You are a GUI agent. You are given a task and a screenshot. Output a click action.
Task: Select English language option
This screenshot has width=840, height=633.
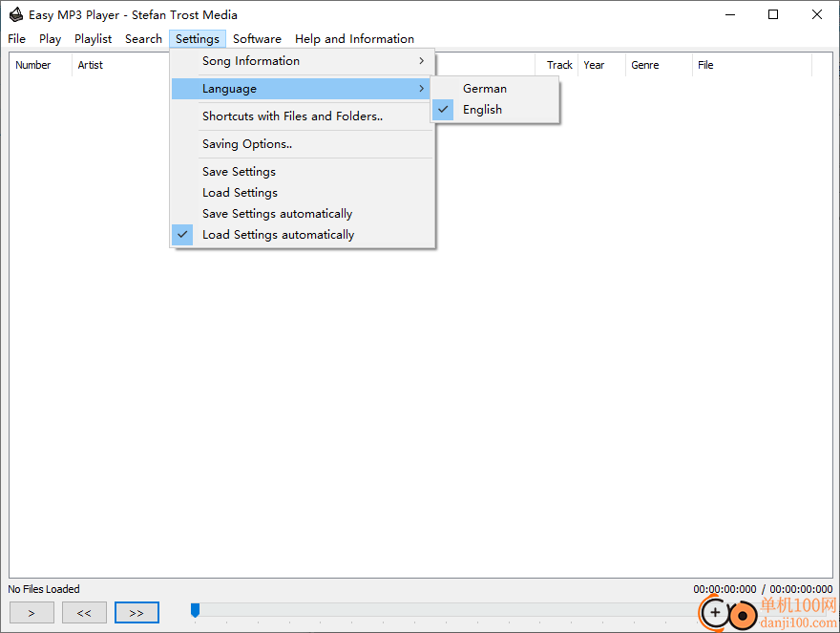495,110
